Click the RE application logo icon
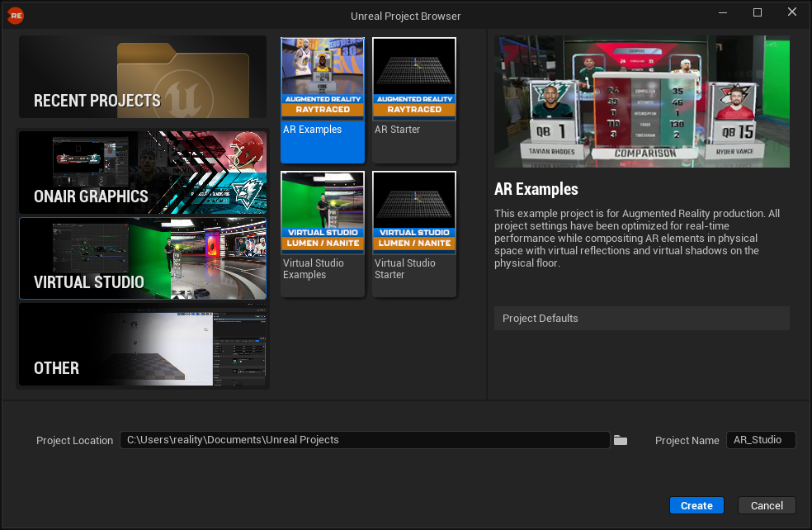Screen dimensions: 812x530 point(16,16)
